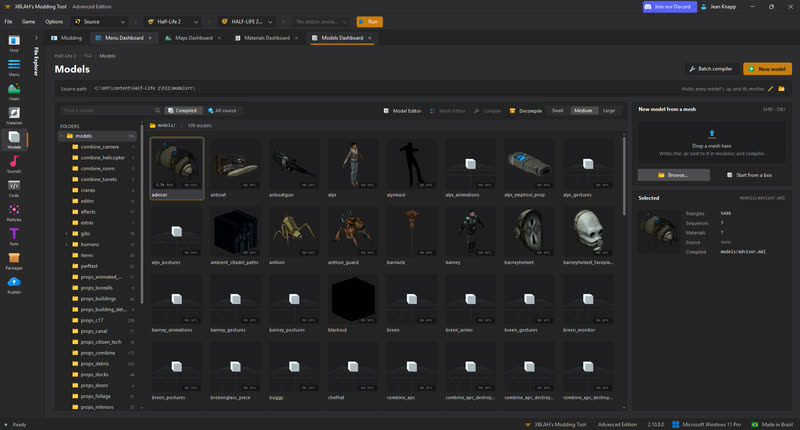
Task: Click the model grid vertical scrollbar
Action: tap(623, 175)
